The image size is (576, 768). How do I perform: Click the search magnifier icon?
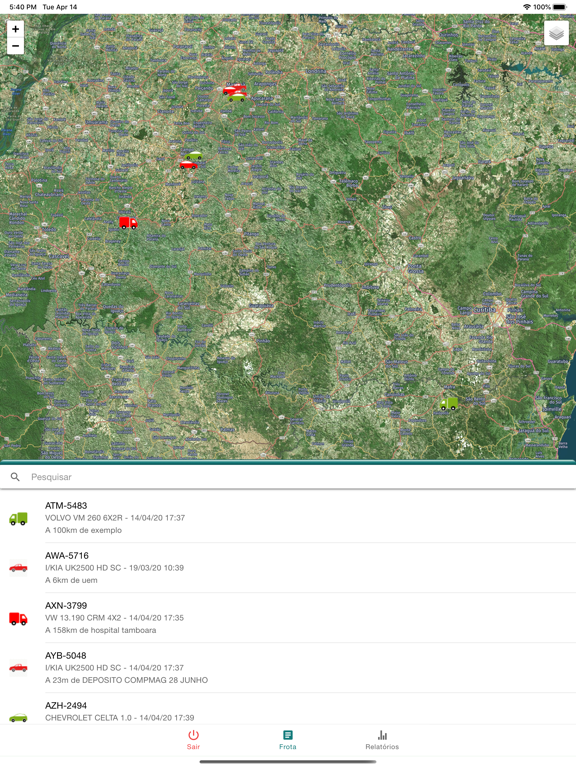coord(15,477)
